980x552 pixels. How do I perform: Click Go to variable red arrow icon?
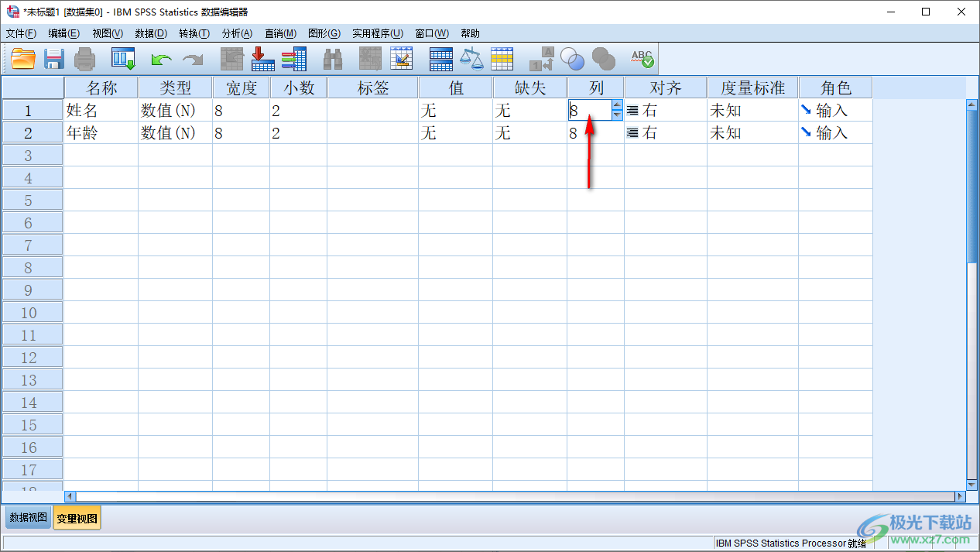(x=263, y=59)
